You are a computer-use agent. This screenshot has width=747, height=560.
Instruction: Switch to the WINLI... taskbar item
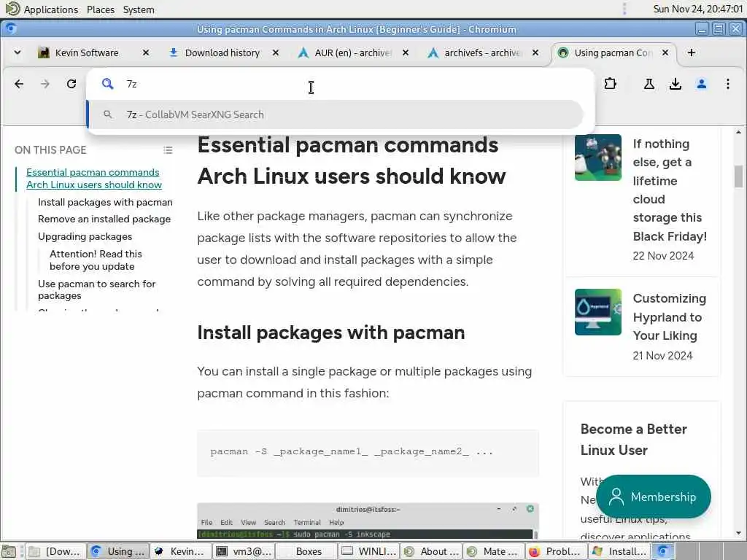click(368, 551)
